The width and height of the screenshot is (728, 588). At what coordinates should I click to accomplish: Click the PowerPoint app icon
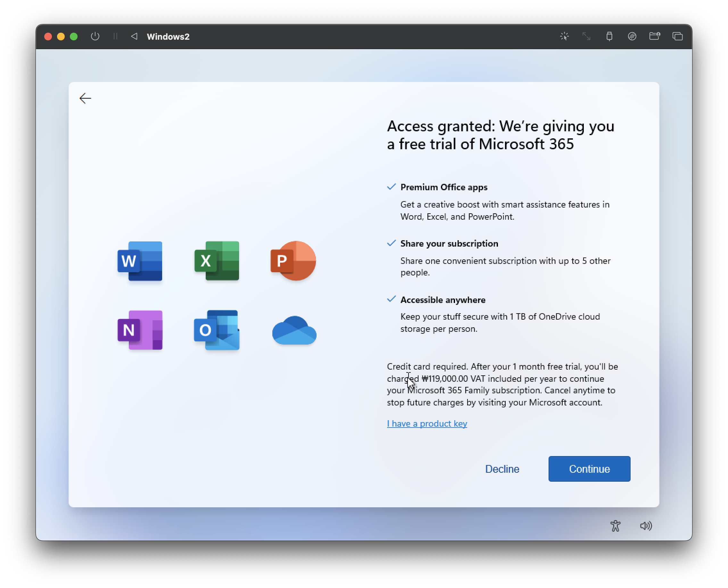(293, 261)
